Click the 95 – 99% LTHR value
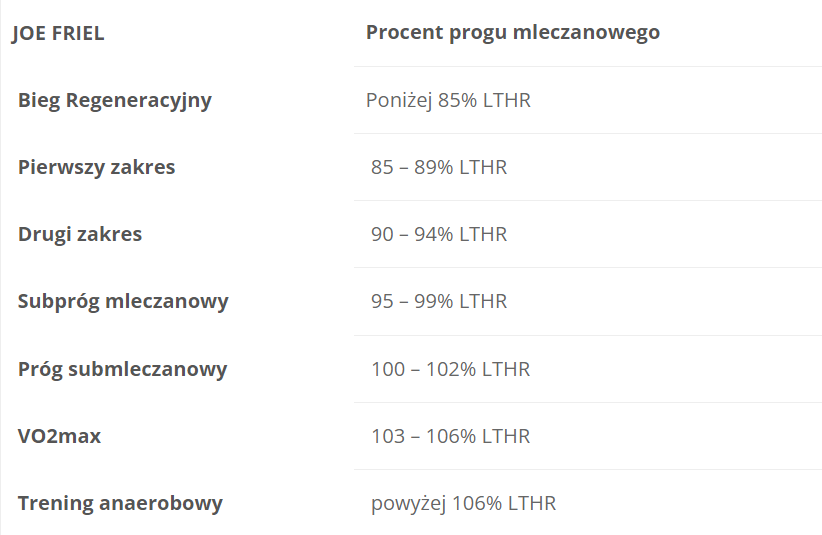Screen dimensions: 822x535 tap(439, 301)
